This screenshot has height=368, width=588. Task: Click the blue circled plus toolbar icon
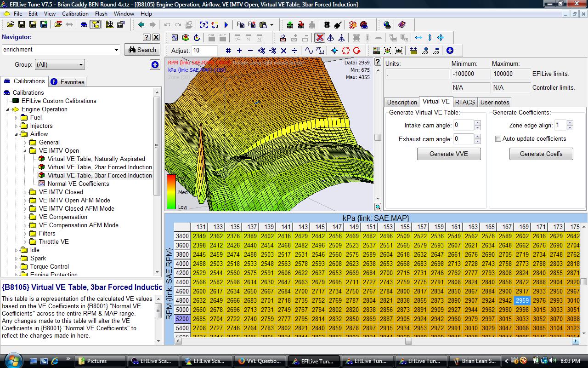pos(450,51)
